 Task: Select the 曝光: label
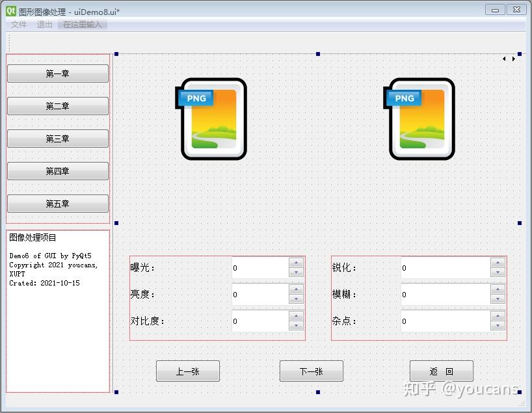coord(142,268)
